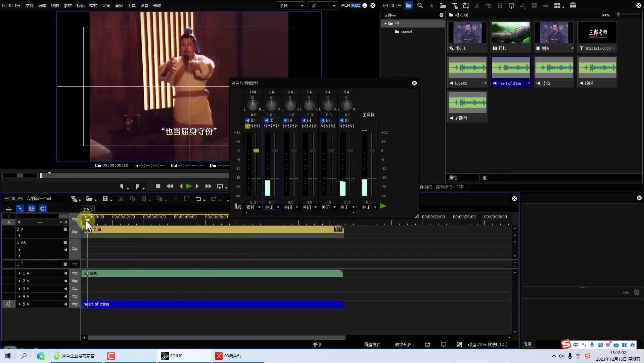The image size is (644, 363).
Task: Select the 序列1 sequence tab
Action: [x=88, y=209]
